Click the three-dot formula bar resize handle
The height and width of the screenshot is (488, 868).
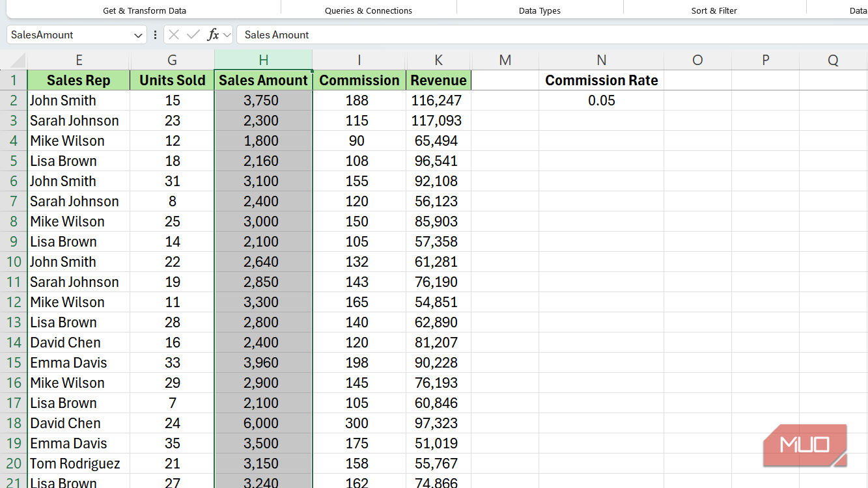point(155,35)
